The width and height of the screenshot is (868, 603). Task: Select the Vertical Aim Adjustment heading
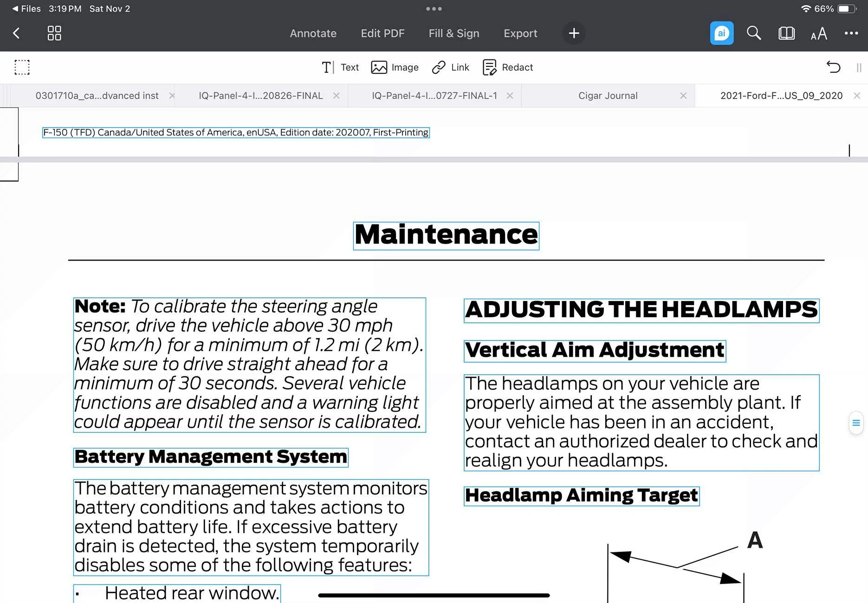click(x=595, y=351)
